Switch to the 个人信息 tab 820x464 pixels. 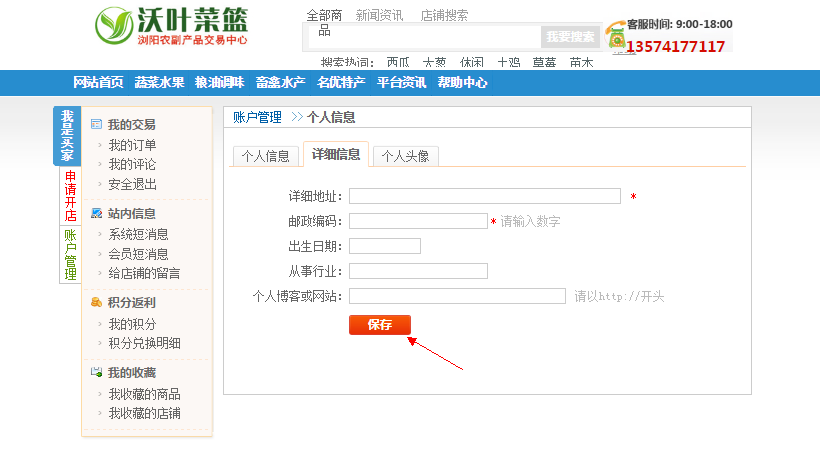265,156
